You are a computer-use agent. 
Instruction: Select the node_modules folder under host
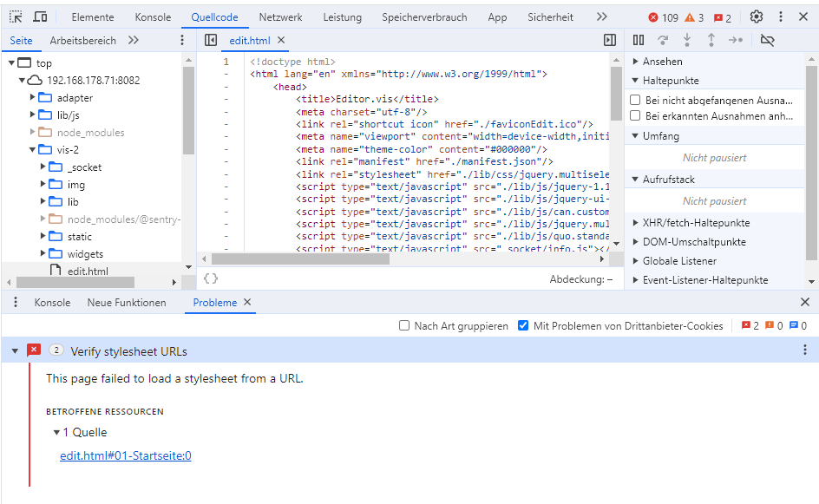coord(91,133)
